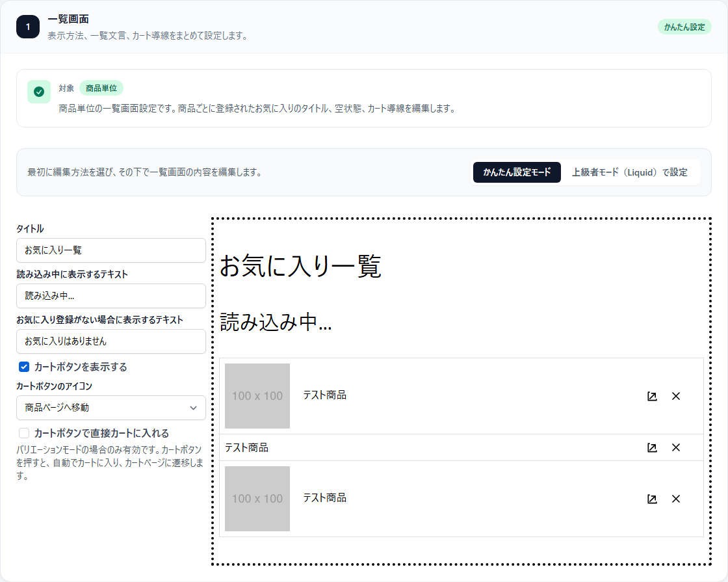Click open-link icon in last テスト商品 row

point(652,499)
